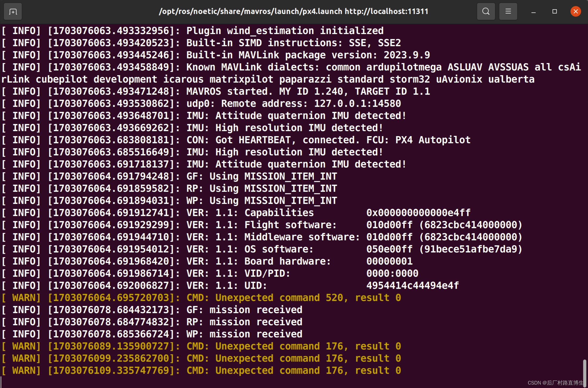Click IMU line with timestamp 1703076063.493669262
The width and height of the screenshot is (588, 388).
click(x=193, y=128)
